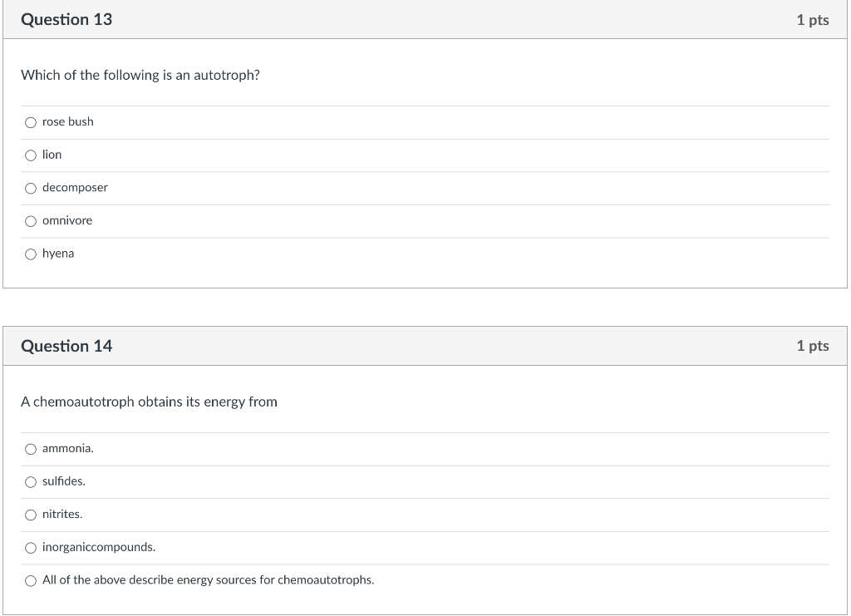Click Question 14's '1 pts' label
The height and width of the screenshot is (616, 851).
pyautogui.click(x=812, y=346)
